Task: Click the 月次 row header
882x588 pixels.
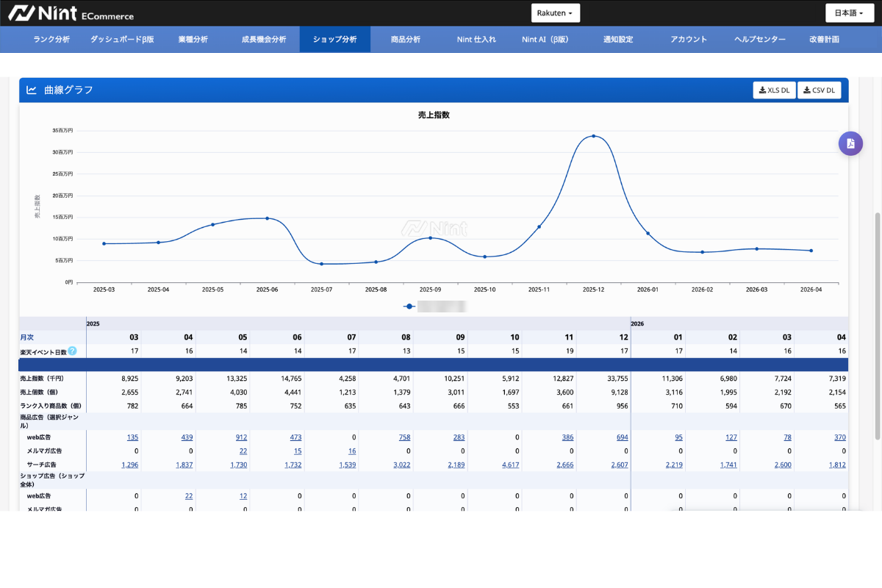Action: [x=27, y=337]
